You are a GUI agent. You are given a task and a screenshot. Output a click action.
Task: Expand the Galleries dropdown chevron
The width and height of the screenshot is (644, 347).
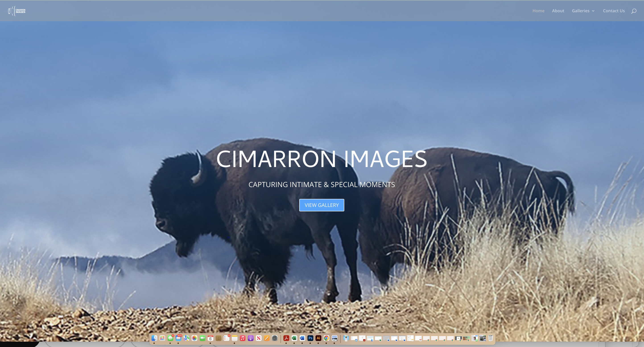[x=593, y=11]
